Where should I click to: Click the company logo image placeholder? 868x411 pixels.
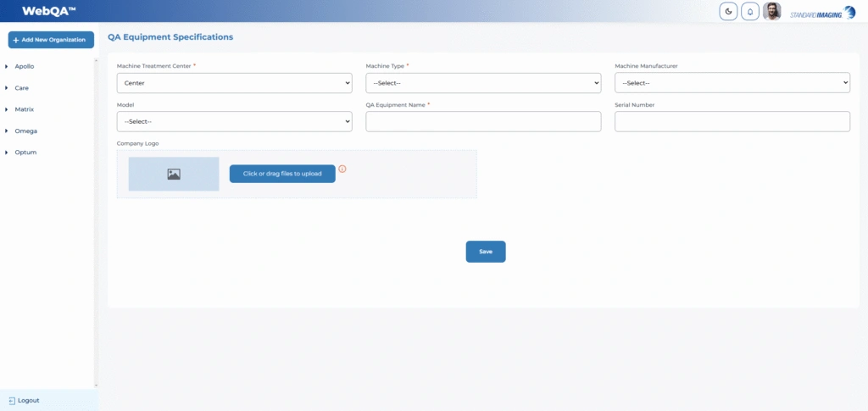(x=174, y=174)
